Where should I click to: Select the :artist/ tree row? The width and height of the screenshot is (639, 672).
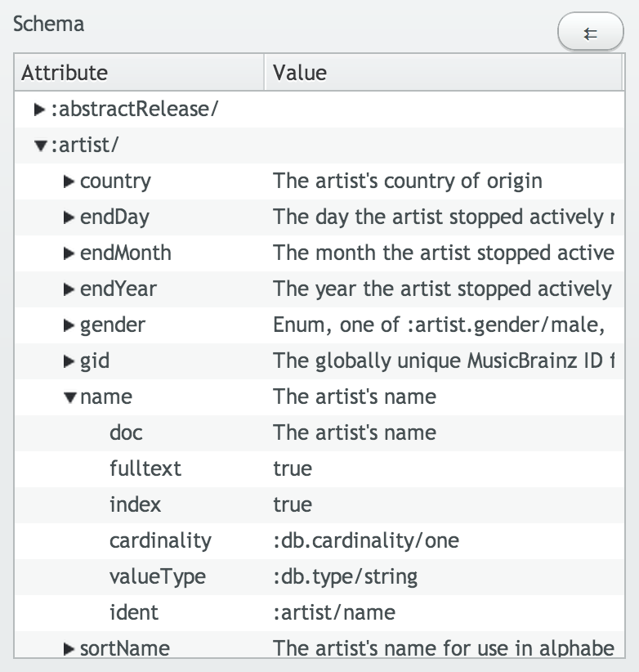(x=319, y=146)
